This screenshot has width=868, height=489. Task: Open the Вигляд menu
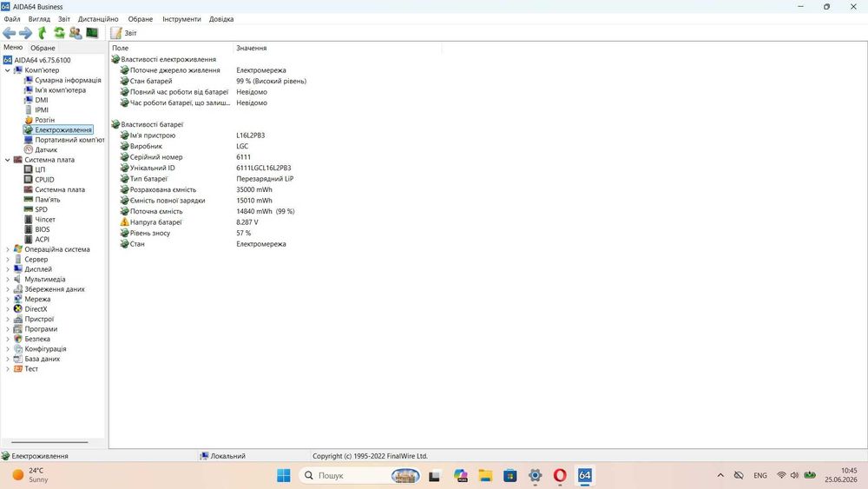point(39,19)
